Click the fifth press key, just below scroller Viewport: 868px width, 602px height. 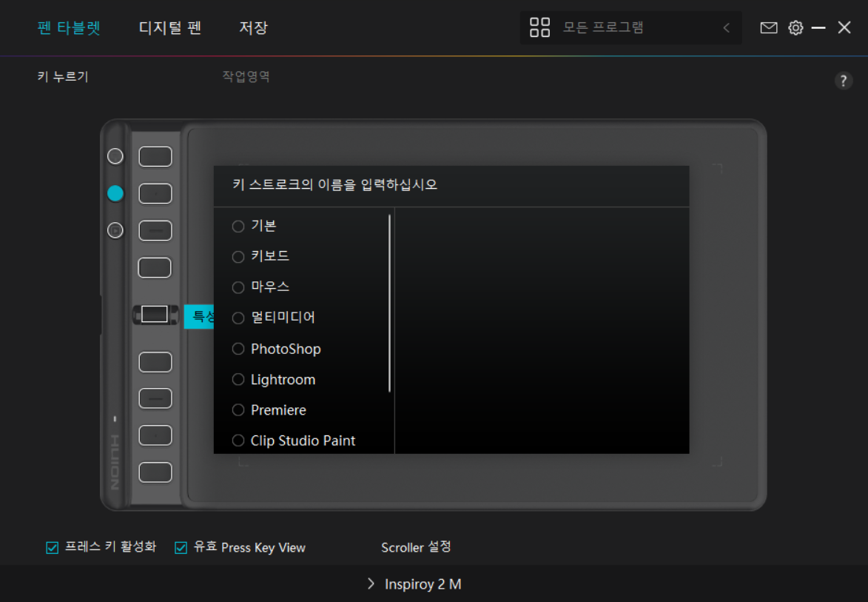(155, 362)
